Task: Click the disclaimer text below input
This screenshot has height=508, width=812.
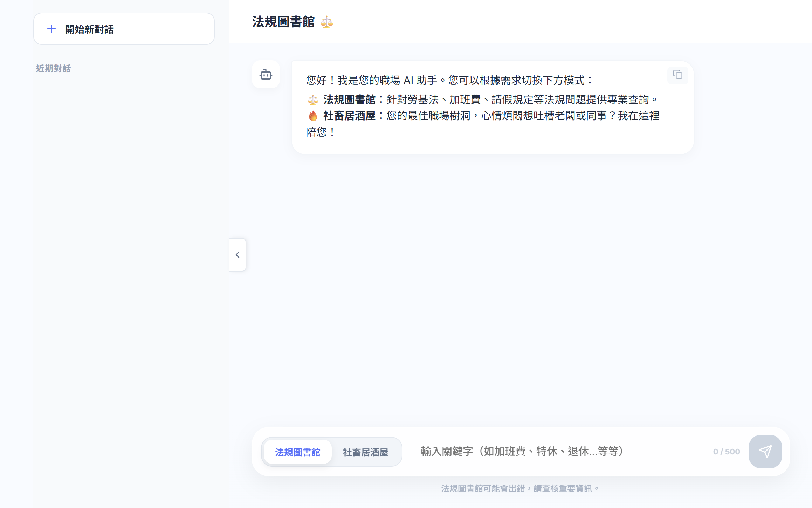Action: click(x=520, y=488)
